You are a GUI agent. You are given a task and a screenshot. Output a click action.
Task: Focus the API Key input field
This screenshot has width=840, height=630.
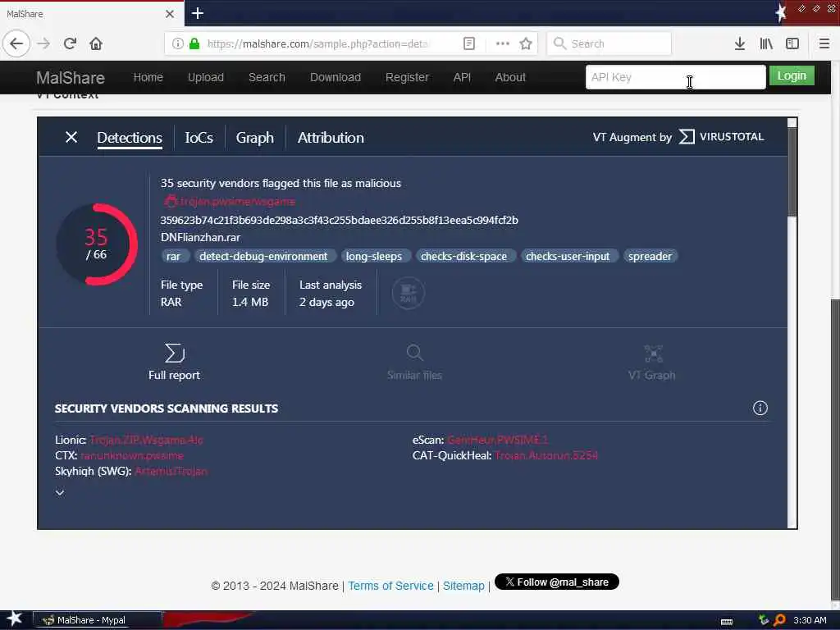[676, 77]
